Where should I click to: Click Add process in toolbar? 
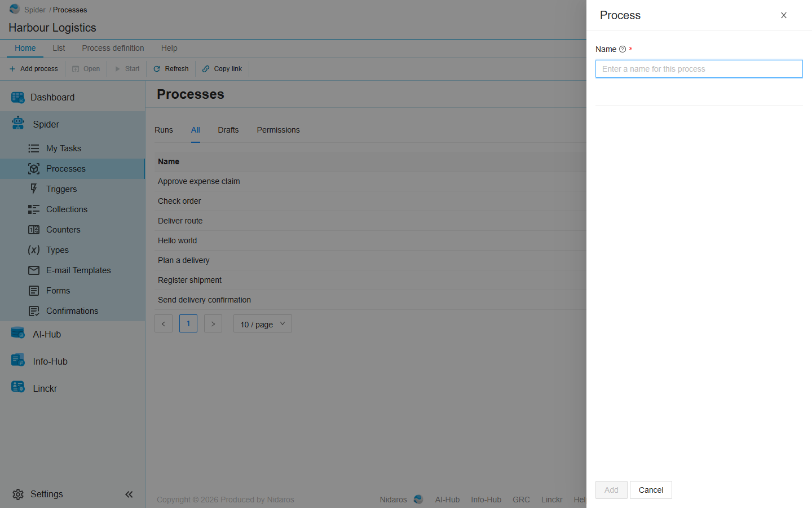pyautogui.click(x=34, y=69)
